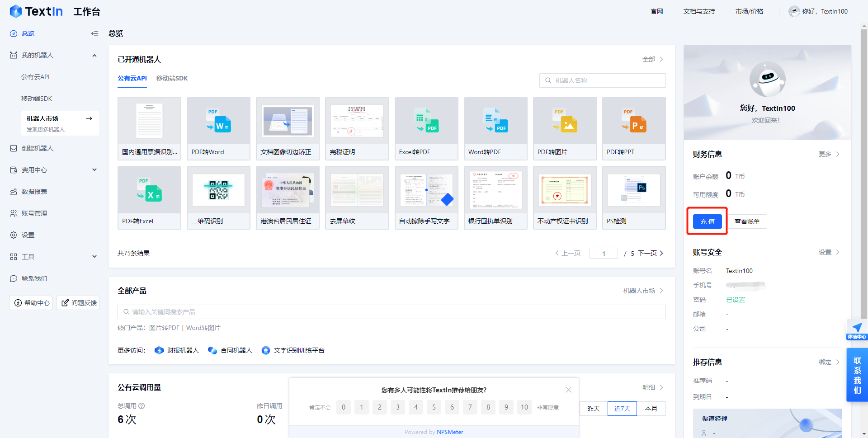Focus the 全部产品 keyword search field

392,312
